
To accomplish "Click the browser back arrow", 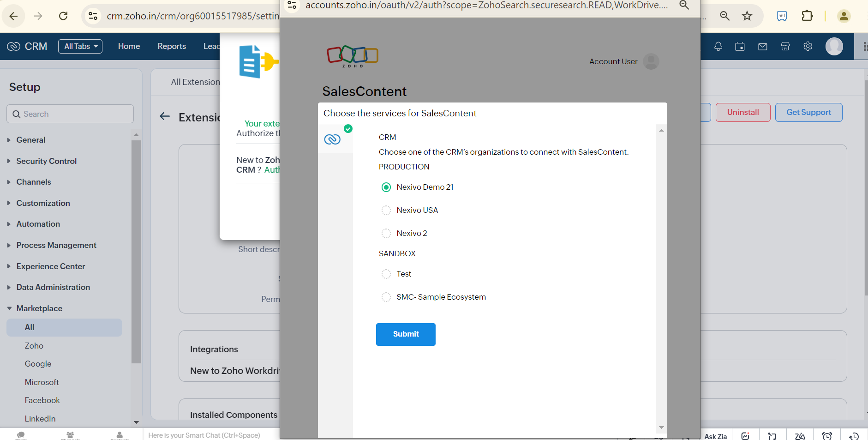I will (x=13, y=16).
